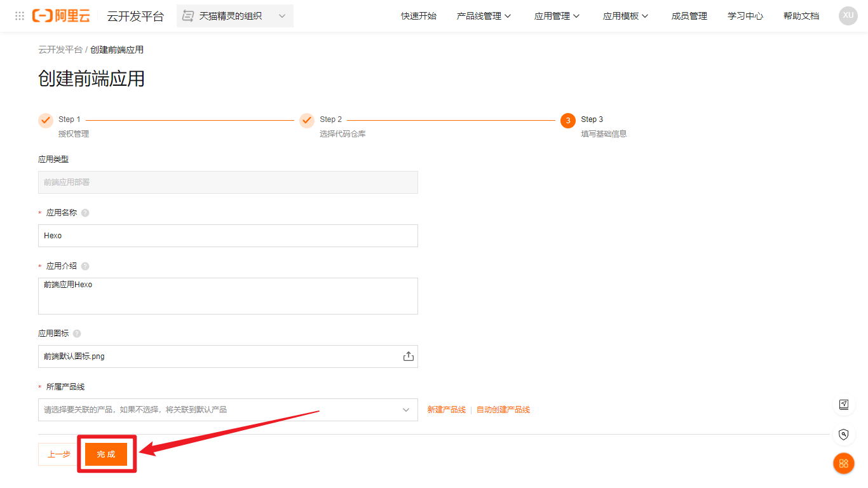Image resolution: width=868 pixels, height=488 pixels.
Task: Click the 授权管理 step label
Action: click(74, 134)
